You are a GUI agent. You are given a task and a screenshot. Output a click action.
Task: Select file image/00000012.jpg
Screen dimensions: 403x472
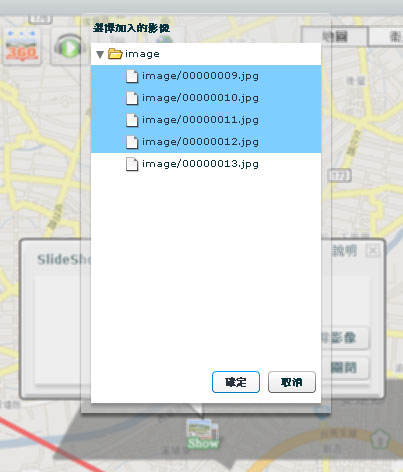[x=206, y=142]
